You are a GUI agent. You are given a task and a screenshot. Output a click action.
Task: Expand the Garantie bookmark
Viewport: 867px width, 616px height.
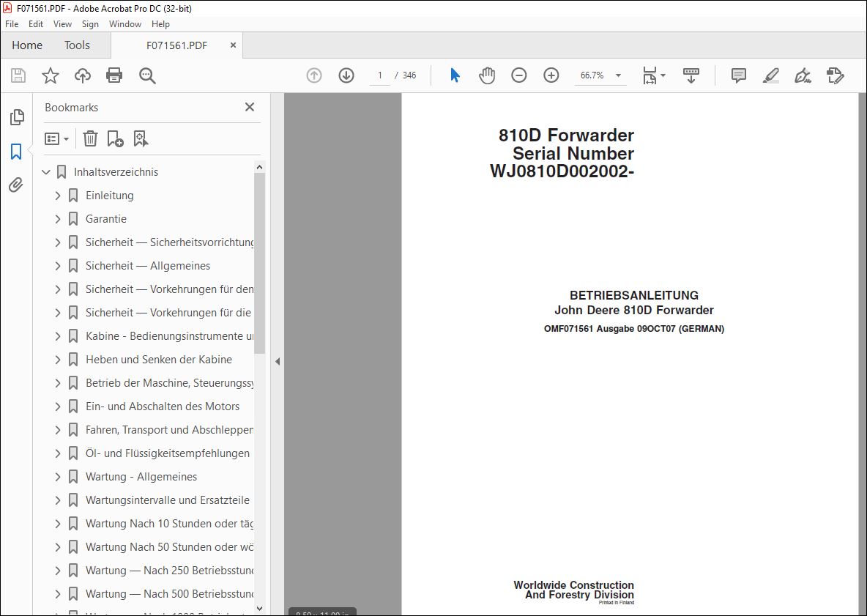[58, 219]
